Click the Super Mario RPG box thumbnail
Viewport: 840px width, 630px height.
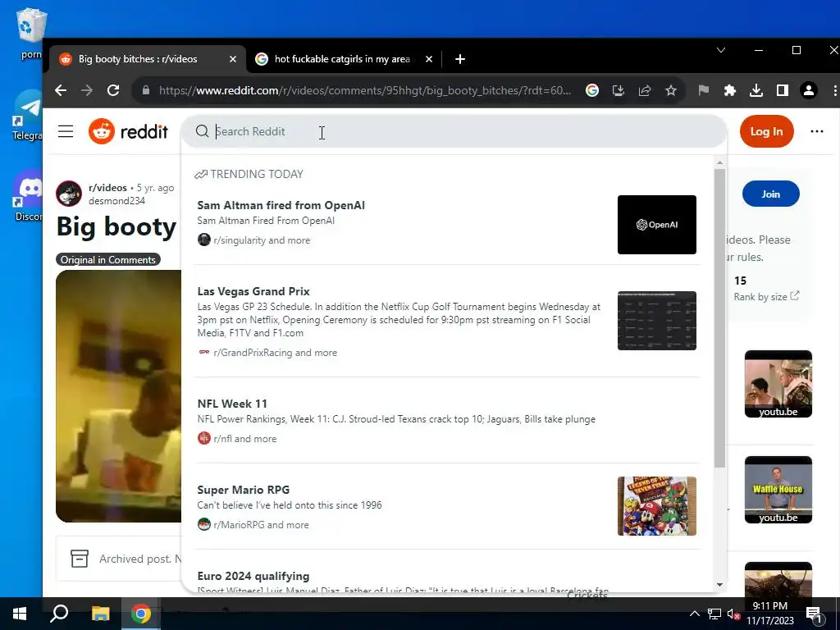coord(657,505)
